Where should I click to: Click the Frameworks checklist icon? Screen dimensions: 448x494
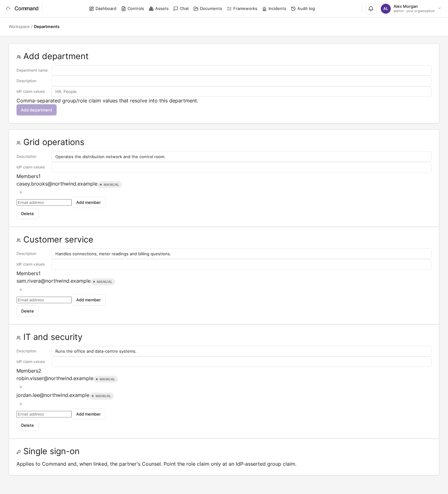pyautogui.click(x=229, y=9)
